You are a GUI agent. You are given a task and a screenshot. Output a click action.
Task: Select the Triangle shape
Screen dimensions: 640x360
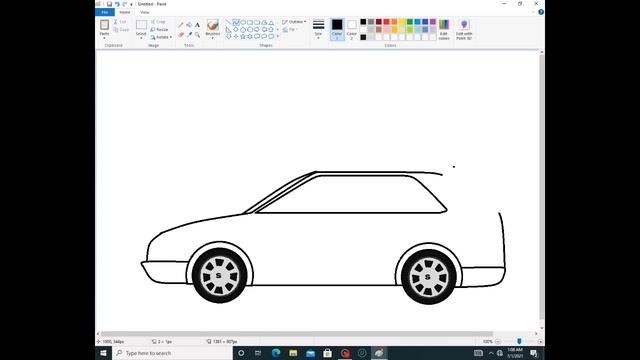point(271,22)
